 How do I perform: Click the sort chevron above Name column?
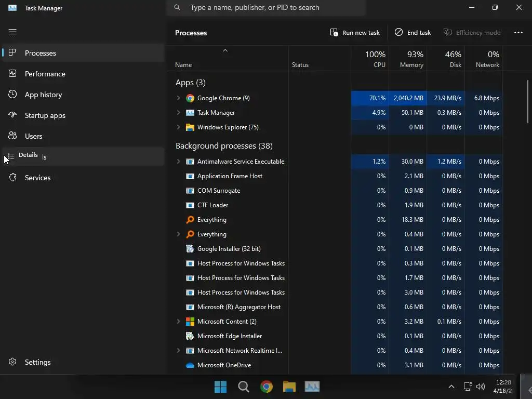225,50
